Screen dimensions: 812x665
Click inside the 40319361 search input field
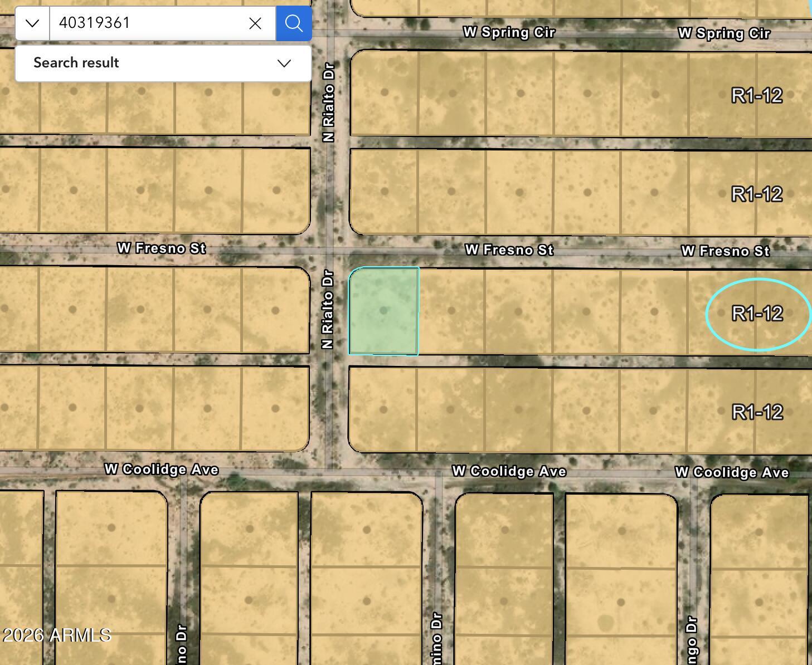click(x=150, y=23)
